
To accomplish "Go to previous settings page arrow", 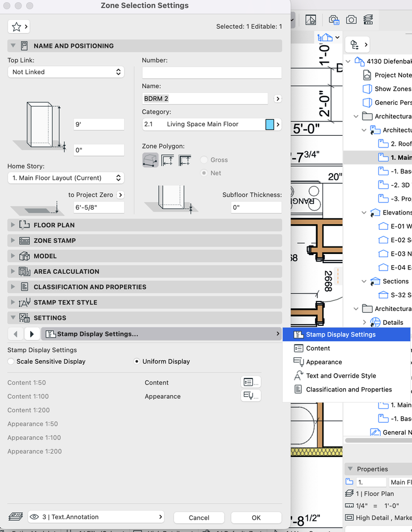I will (15, 334).
